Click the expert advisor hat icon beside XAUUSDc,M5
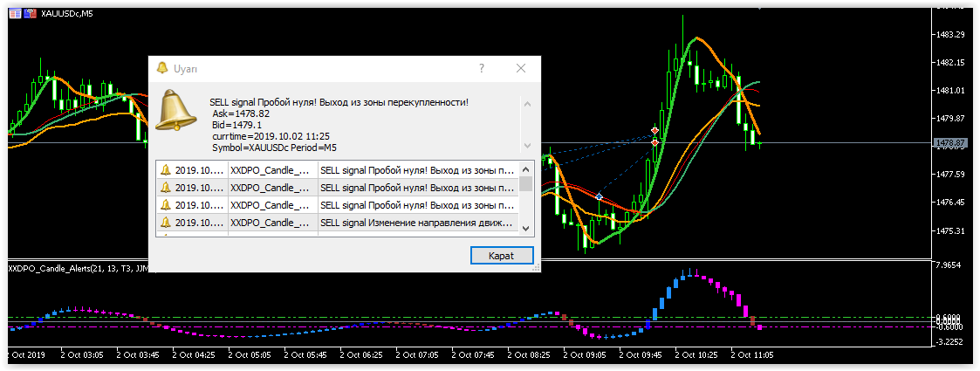 30,14
